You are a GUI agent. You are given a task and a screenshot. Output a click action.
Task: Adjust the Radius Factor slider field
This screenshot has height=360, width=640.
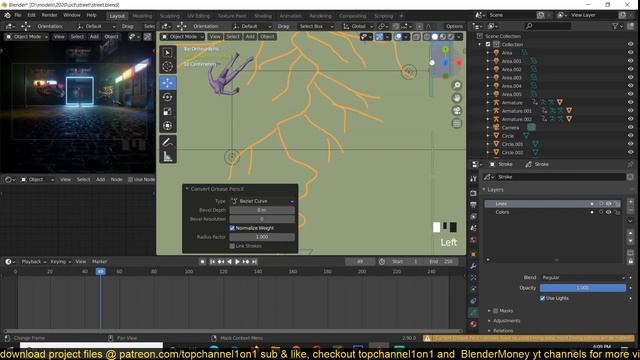pyautogui.click(x=262, y=237)
